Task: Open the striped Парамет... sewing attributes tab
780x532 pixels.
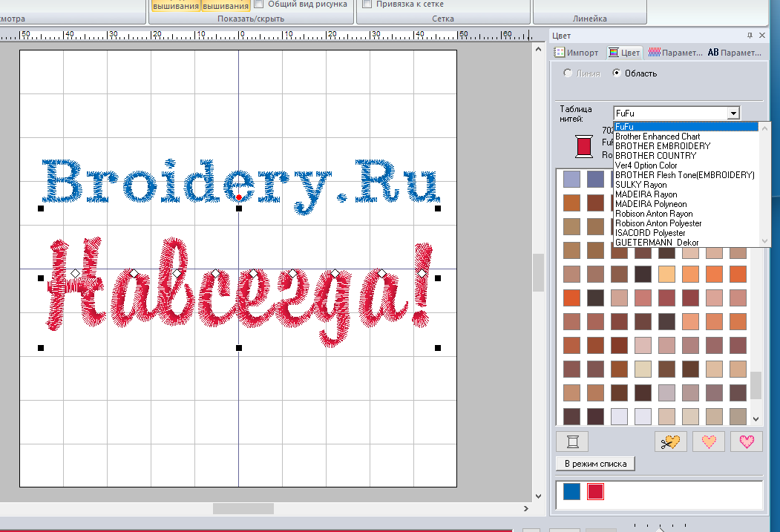Action: [675, 53]
